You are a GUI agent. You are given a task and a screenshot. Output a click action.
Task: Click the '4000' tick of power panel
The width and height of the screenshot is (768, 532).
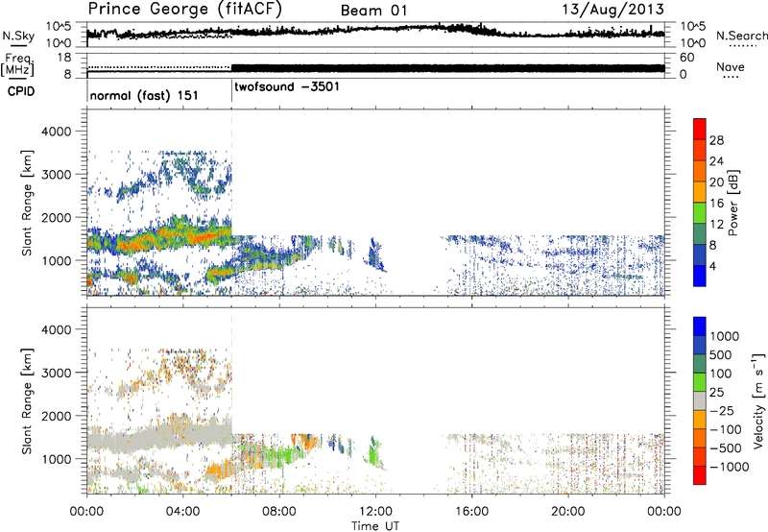tap(58, 132)
